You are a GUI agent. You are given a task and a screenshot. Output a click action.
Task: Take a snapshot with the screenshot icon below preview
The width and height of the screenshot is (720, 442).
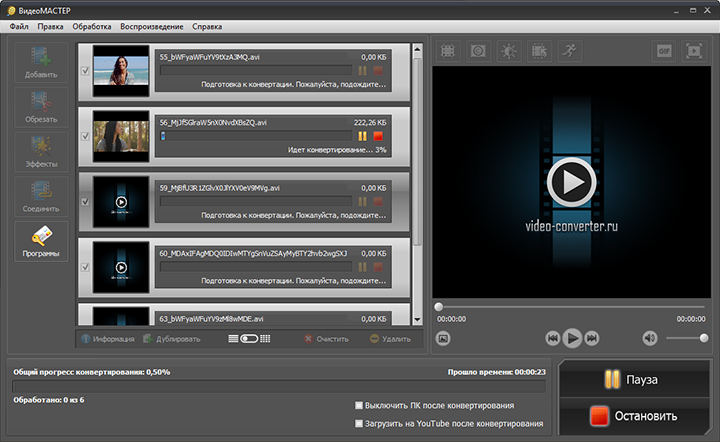443,338
